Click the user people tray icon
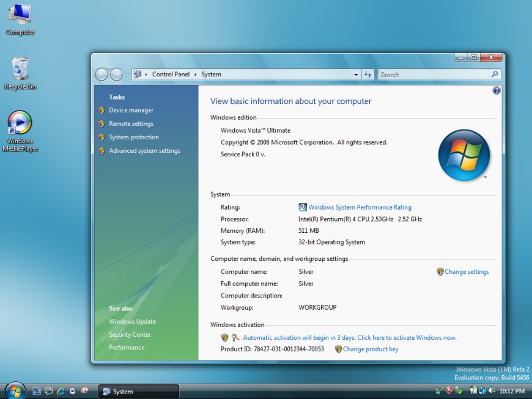The height and width of the screenshot is (399, 532). pyautogui.click(x=439, y=391)
